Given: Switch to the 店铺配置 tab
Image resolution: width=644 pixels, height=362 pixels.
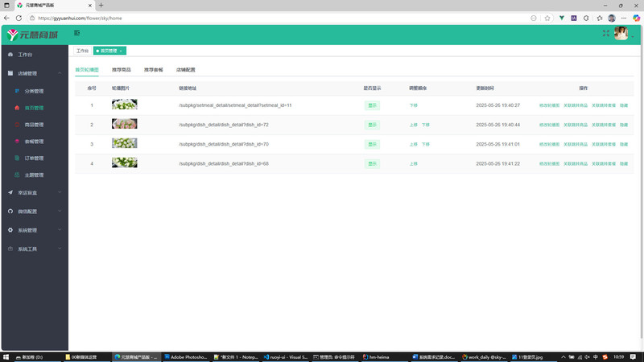Looking at the screenshot, I should pos(185,70).
